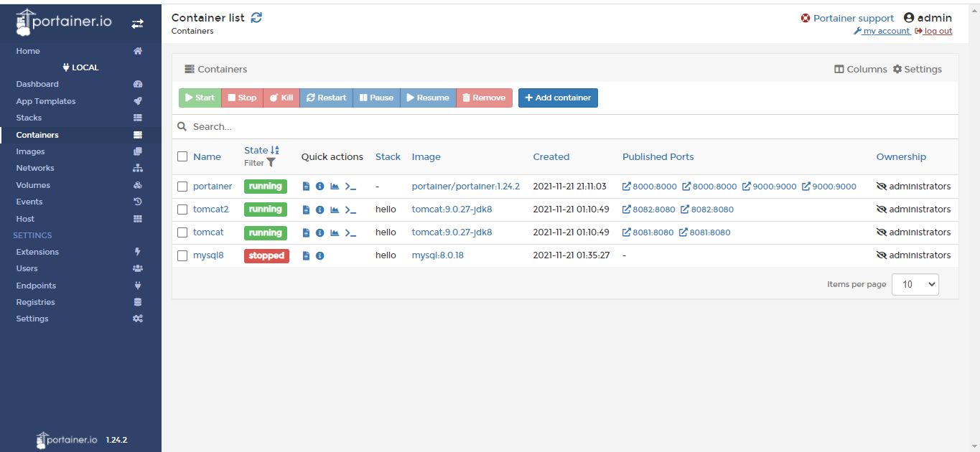The width and height of the screenshot is (980, 452).
Task: Click in the container Search field
Action: (565, 126)
